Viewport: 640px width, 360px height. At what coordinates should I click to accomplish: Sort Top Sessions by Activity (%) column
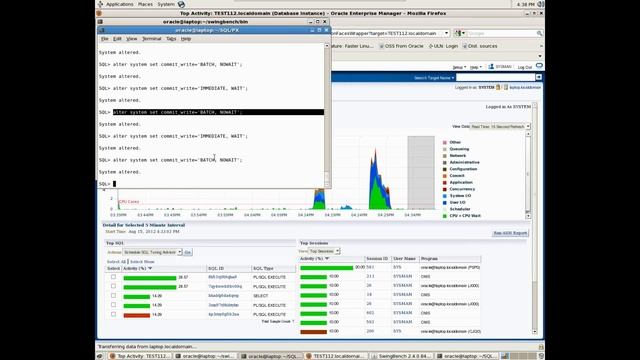click(x=314, y=259)
